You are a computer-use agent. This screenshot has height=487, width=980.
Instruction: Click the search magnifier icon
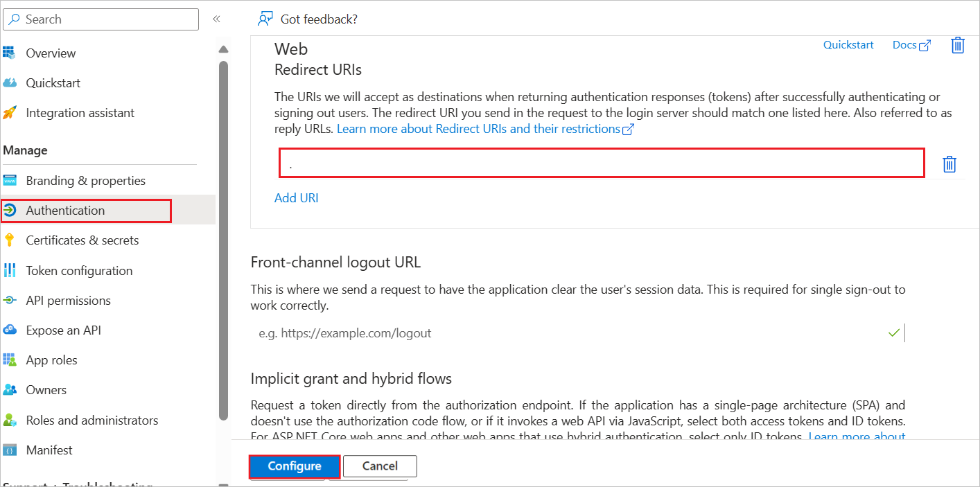[15, 19]
